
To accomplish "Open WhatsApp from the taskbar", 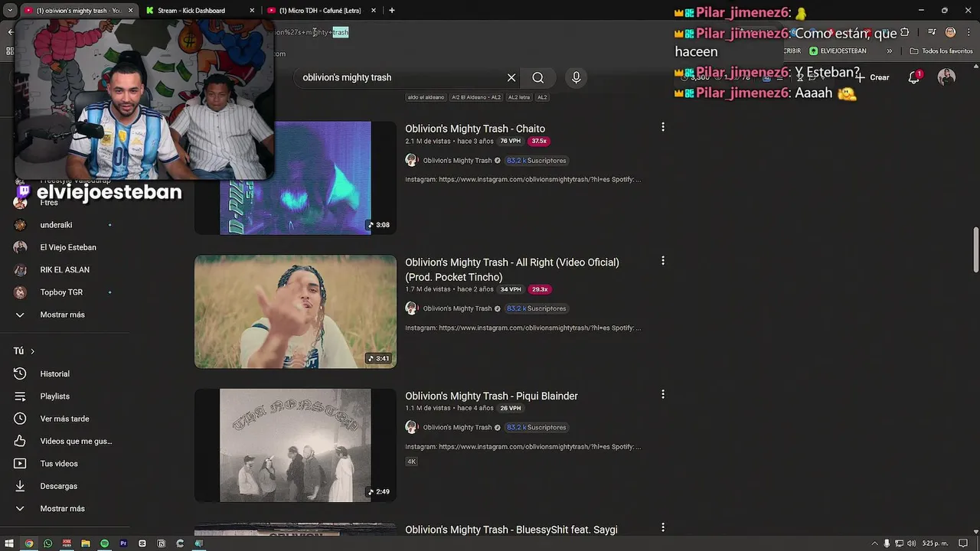I will click(x=48, y=543).
